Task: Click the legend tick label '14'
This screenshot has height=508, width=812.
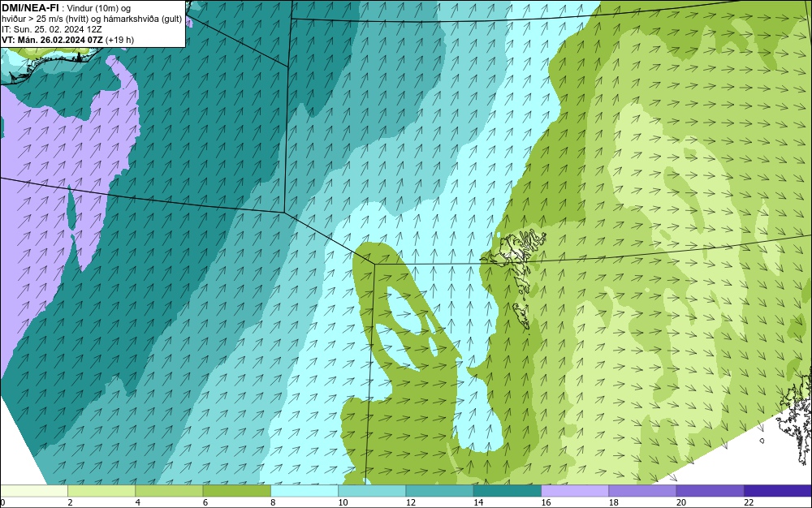Action: tap(478, 502)
